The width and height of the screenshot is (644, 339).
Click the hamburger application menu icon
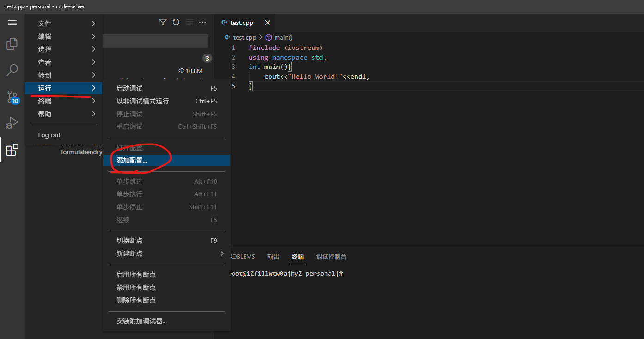[12, 23]
